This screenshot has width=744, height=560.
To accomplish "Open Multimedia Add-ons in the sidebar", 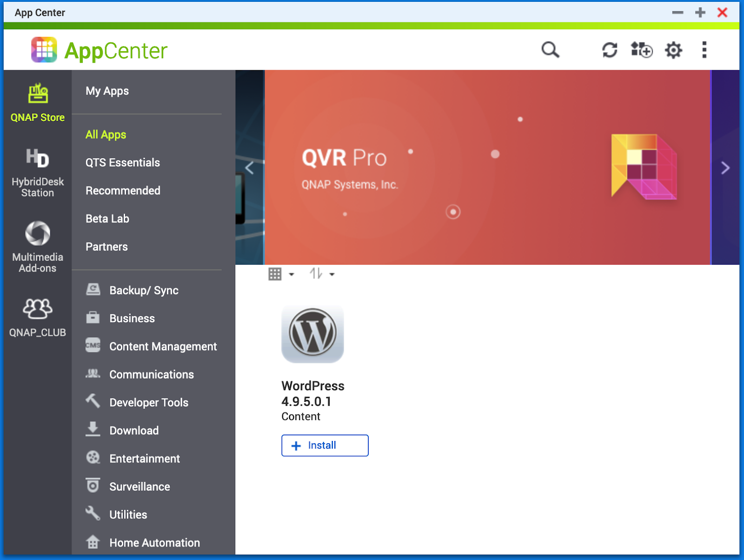I will pyautogui.click(x=38, y=247).
